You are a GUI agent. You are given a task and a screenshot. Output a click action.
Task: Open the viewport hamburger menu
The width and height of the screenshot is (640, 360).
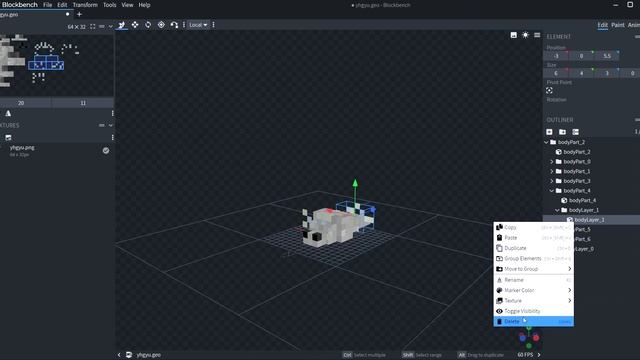537,35
